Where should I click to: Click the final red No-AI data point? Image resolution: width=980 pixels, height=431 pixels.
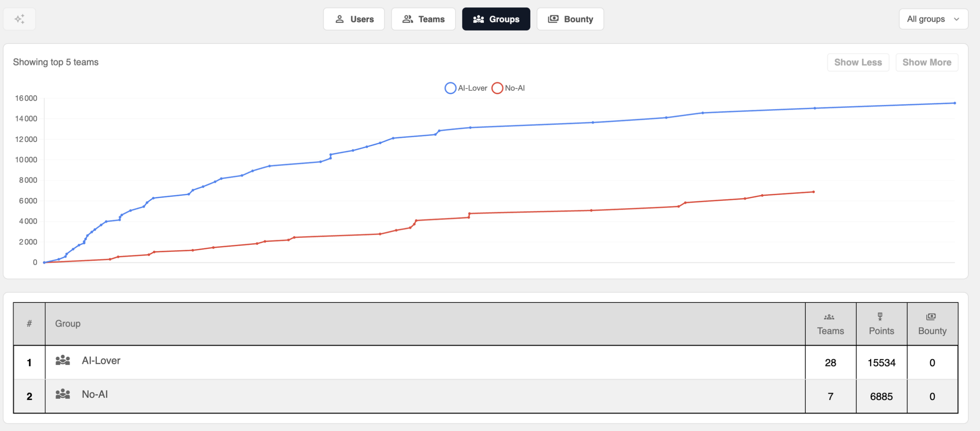[814, 192]
